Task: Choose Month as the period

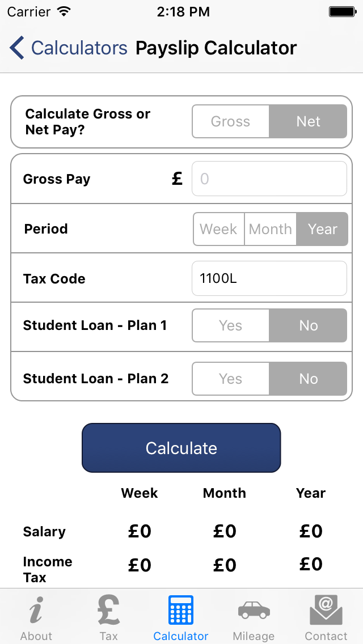Action: 271,229
